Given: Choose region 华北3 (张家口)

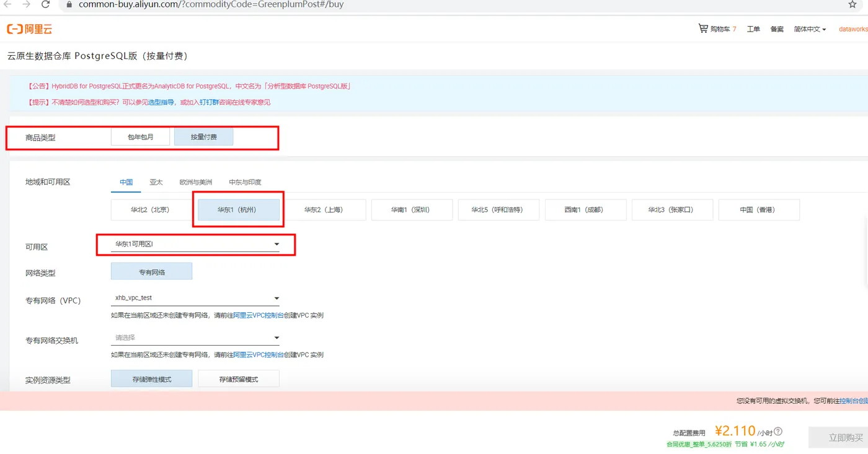Looking at the screenshot, I should (672, 210).
